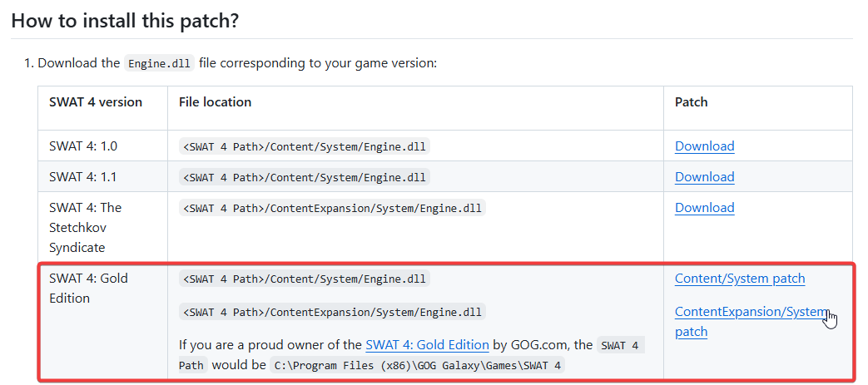Click the file path in the SWAT 4: 1.1 row

305,177
